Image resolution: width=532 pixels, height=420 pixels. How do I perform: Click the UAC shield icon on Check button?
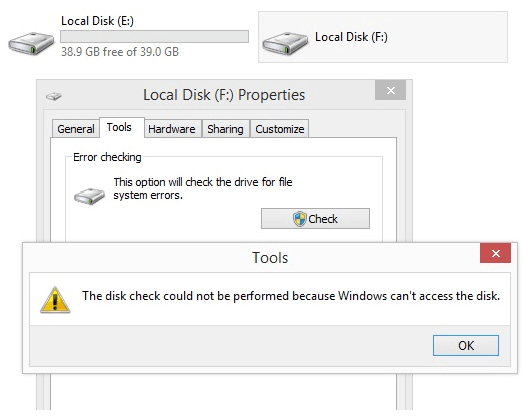[x=300, y=219]
